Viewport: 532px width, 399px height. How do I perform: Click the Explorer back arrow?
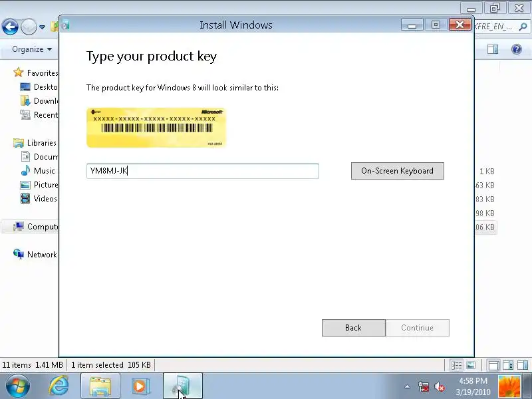pyautogui.click(x=10, y=27)
